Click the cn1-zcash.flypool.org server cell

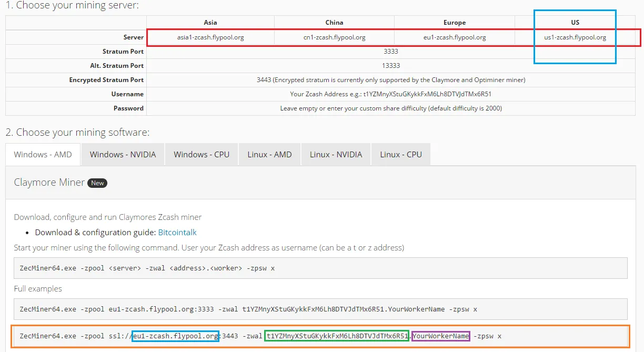[x=334, y=37]
